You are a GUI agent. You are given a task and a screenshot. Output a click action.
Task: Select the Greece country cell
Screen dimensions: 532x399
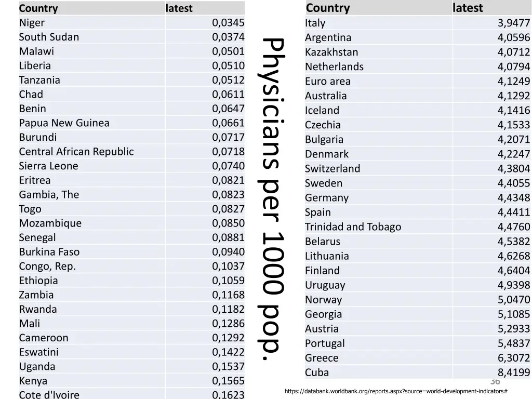[x=378, y=357]
